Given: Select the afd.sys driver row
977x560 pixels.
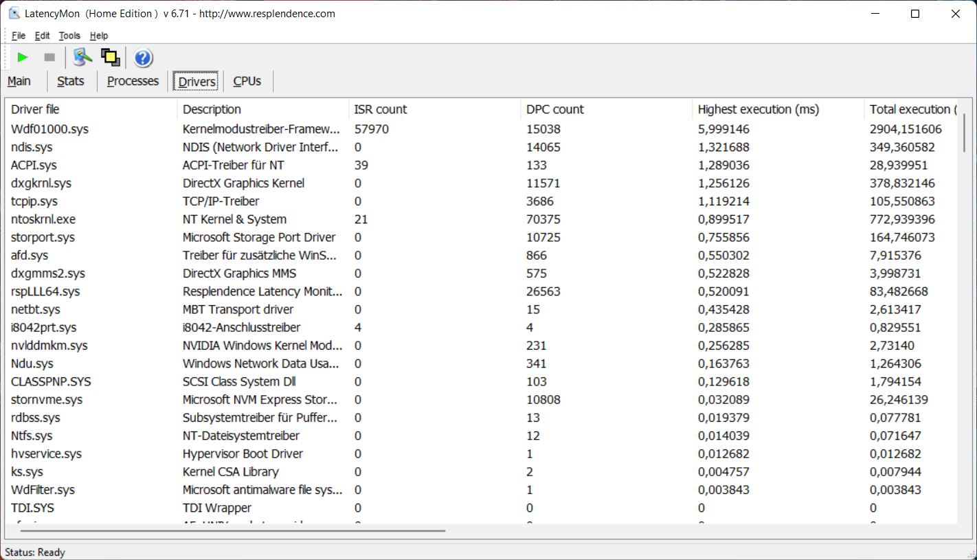Looking at the screenshot, I should [482, 256].
